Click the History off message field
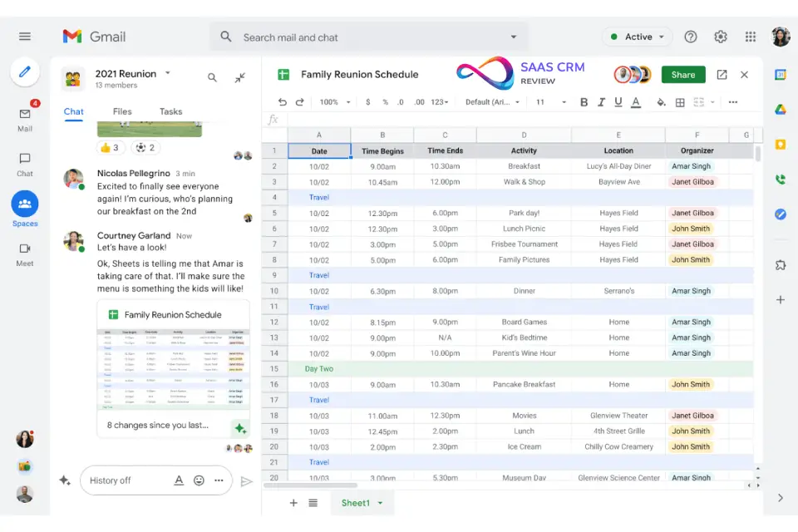This screenshot has height=532, width=798. pos(125,480)
